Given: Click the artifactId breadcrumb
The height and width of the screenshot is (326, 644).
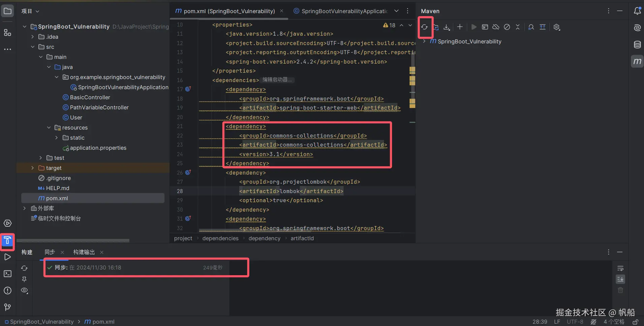Looking at the screenshot, I should pos(302,238).
